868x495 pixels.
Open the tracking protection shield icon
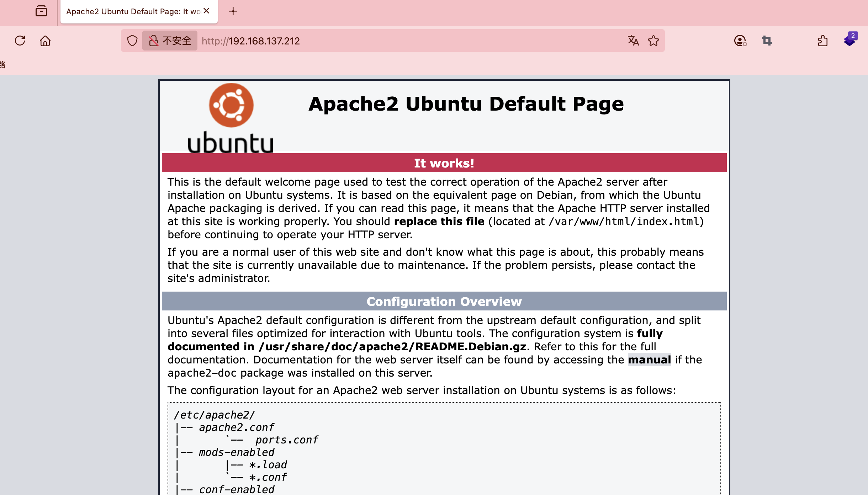(132, 41)
